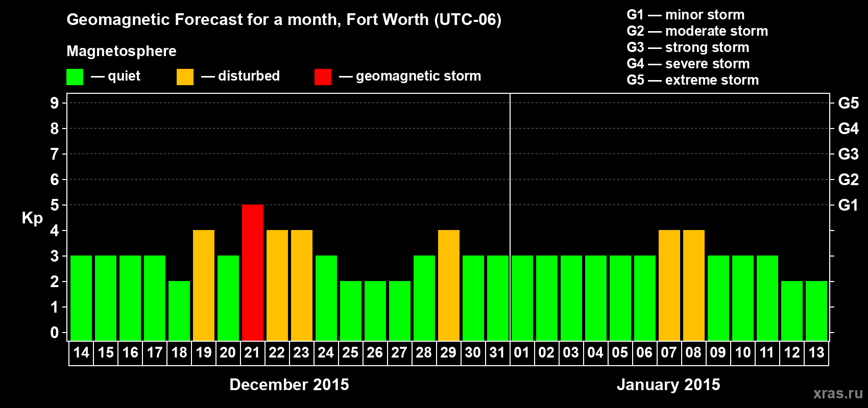868x408 pixels.
Task: Click the G1 label on the right axis
Action: click(x=849, y=205)
